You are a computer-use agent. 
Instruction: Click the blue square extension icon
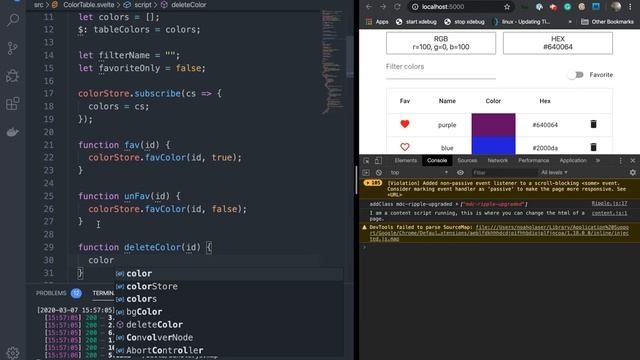click(x=596, y=7)
